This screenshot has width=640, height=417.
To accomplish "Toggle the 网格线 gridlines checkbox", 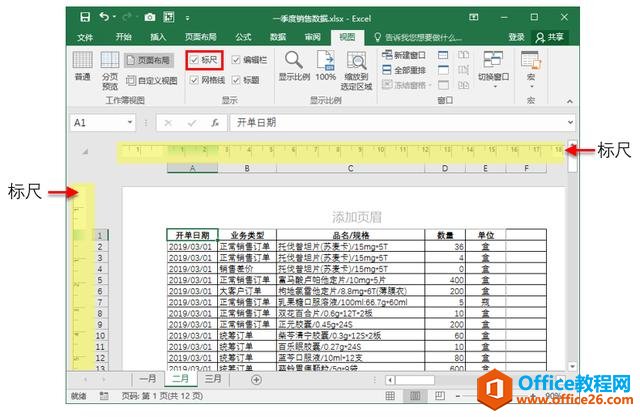I will [x=194, y=79].
